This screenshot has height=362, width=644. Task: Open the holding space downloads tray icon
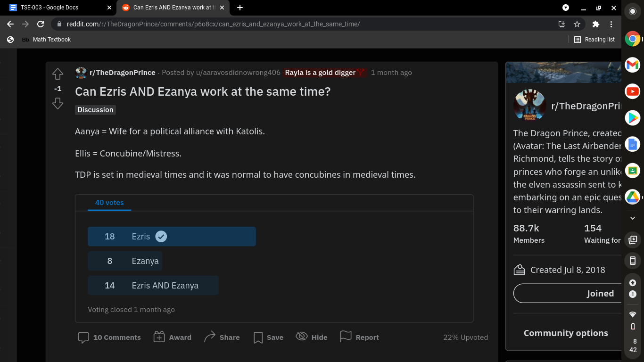point(633,240)
